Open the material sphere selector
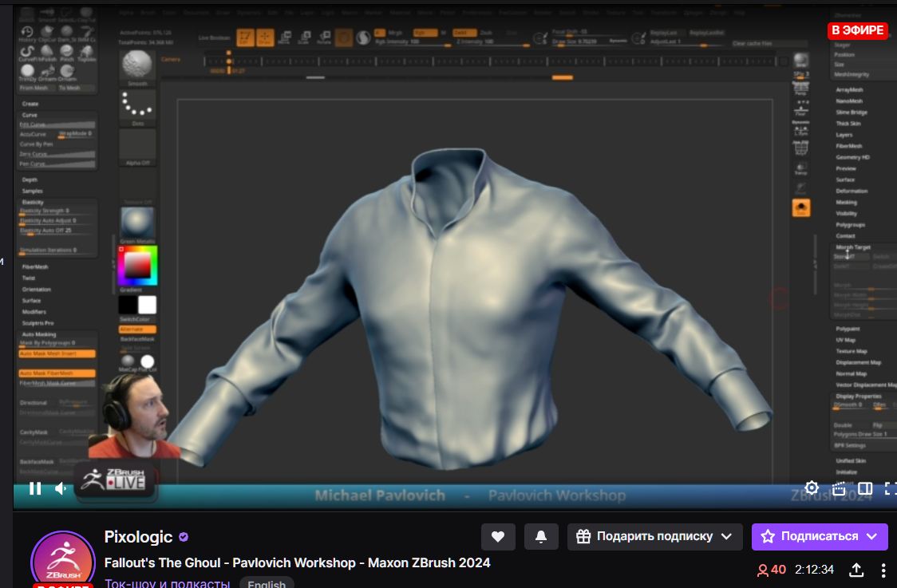 tap(137, 223)
